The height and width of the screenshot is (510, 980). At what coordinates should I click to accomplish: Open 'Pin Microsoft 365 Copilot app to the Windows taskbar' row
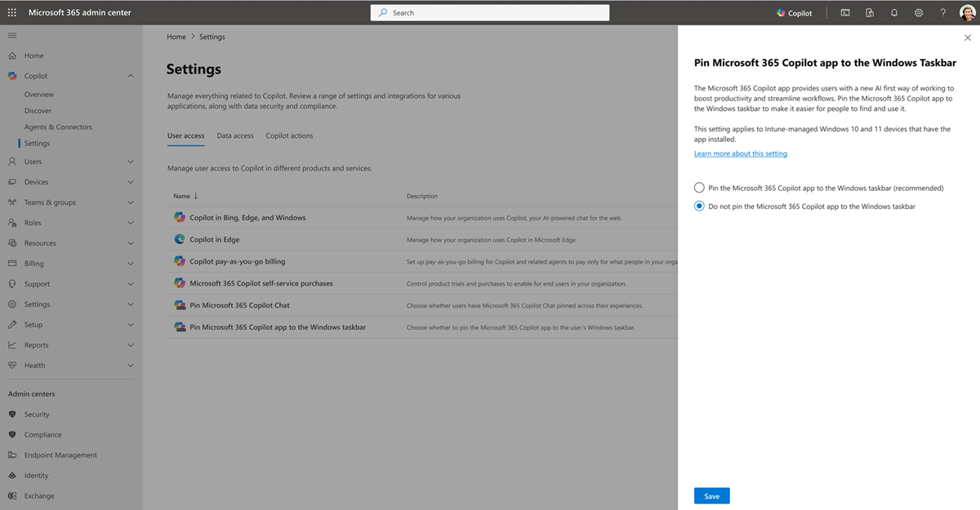point(278,327)
